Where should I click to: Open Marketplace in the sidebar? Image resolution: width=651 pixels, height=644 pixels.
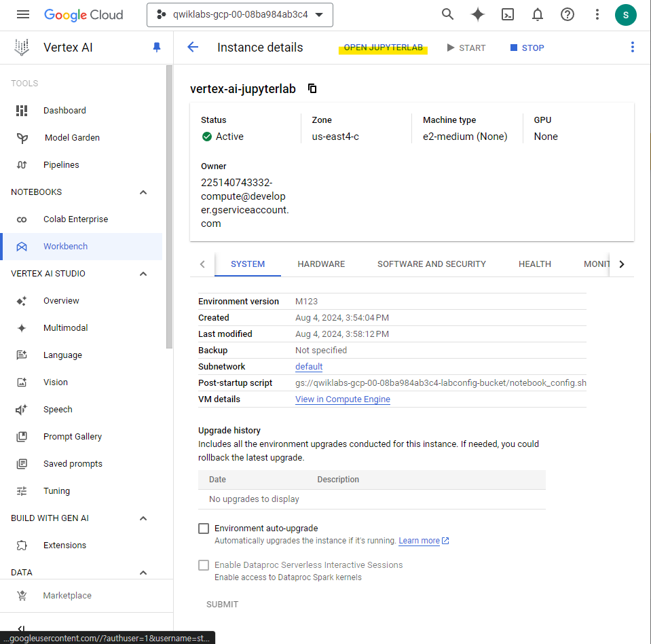(x=86, y=596)
